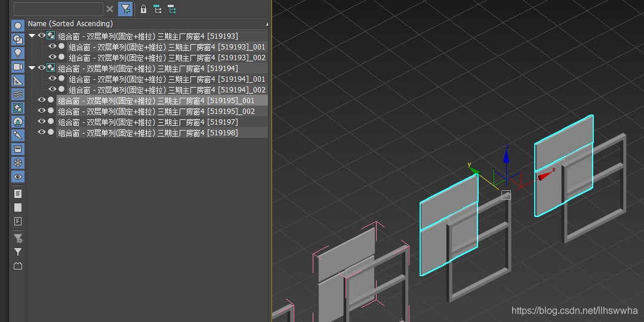
Task: Toggle Lock Cell Editing padlock icon
Action: [x=143, y=9]
